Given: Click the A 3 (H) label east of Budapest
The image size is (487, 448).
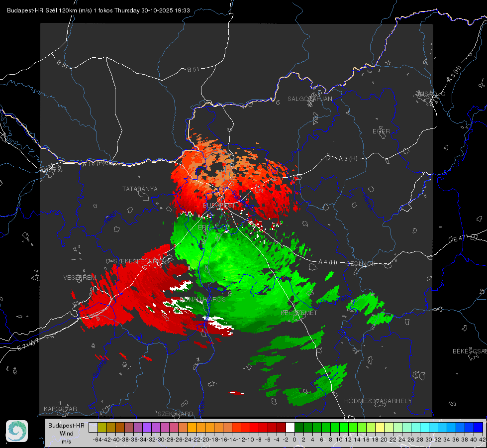Looking at the screenshot, I should point(348,159).
